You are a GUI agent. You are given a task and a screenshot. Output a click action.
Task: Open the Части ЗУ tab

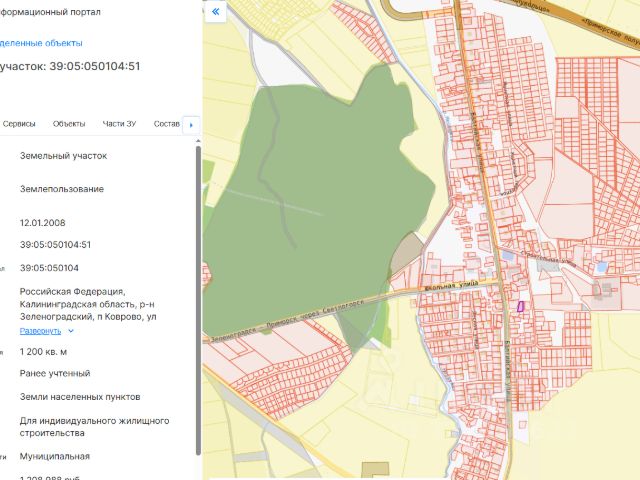point(119,124)
